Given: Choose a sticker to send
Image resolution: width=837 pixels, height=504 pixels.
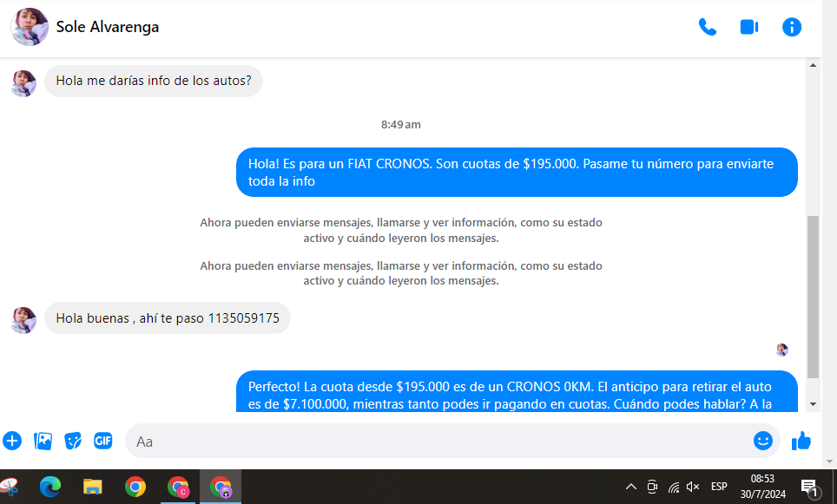Looking at the screenshot, I should tap(74, 441).
